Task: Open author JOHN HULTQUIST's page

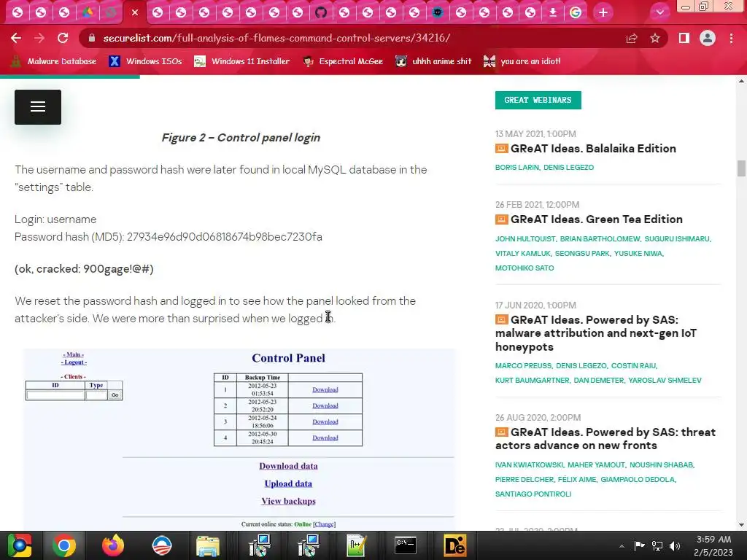Action: pos(525,239)
